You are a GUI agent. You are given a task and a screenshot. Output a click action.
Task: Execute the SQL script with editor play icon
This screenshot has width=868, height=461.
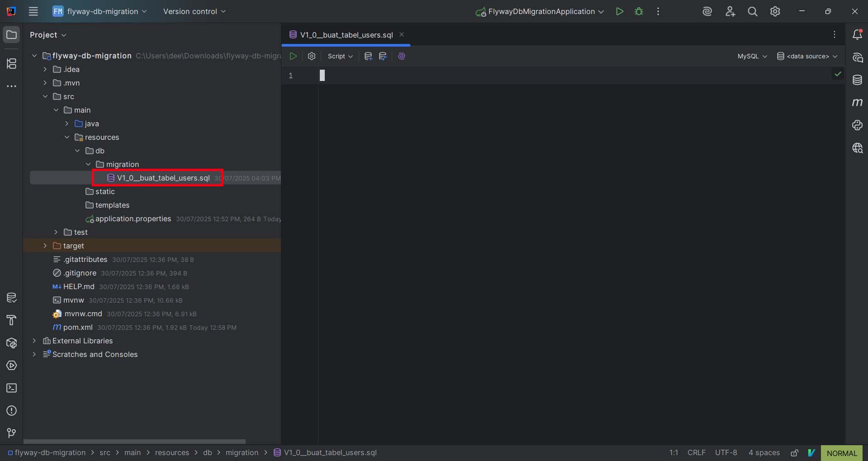click(x=293, y=56)
